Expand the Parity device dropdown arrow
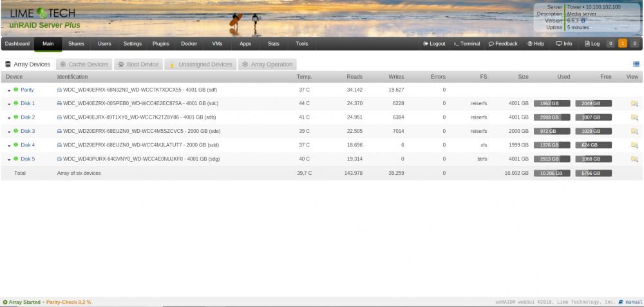Screen dimensions: 644x307 tap(9, 90)
